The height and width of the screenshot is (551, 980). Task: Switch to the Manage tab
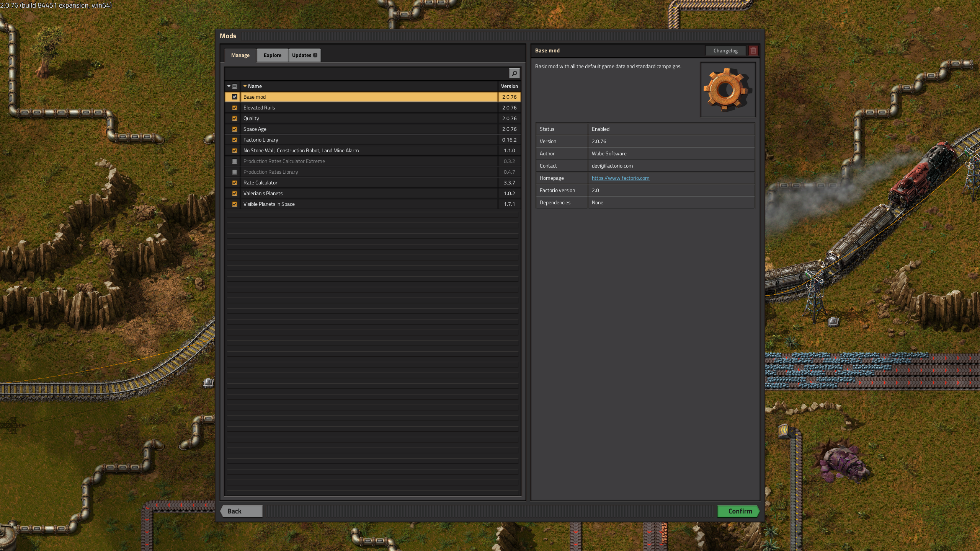point(240,55)
